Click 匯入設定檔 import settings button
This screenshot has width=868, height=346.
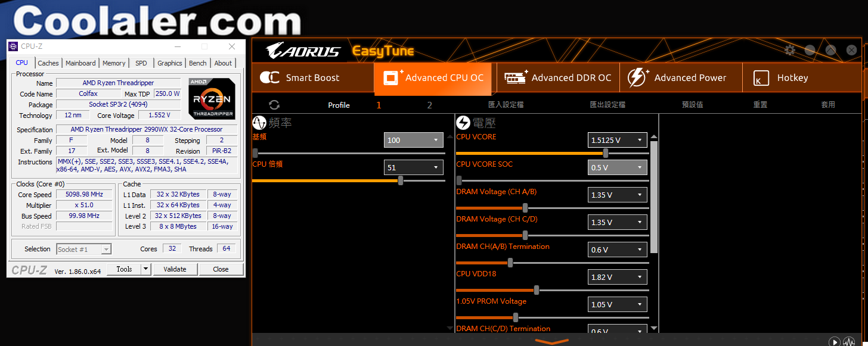coord(506,105)
